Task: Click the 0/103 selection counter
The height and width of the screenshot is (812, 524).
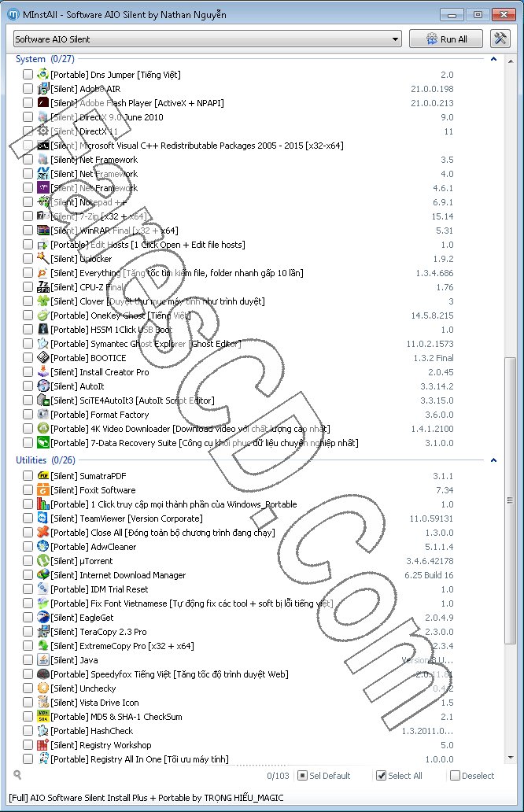Action: point(278,776)
